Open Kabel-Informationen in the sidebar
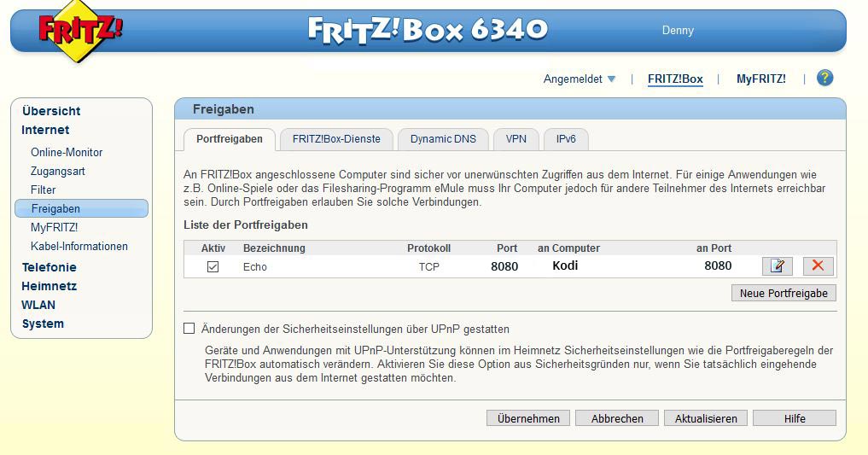Viewport: 868px width, 455px height. 79,247
